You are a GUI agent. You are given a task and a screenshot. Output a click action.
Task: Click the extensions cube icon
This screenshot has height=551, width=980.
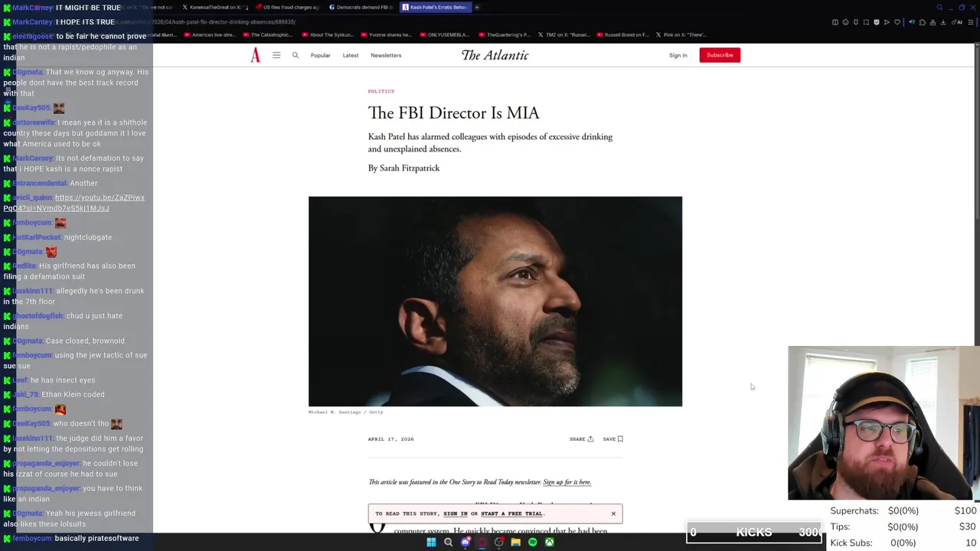click(x=923, y=22)
